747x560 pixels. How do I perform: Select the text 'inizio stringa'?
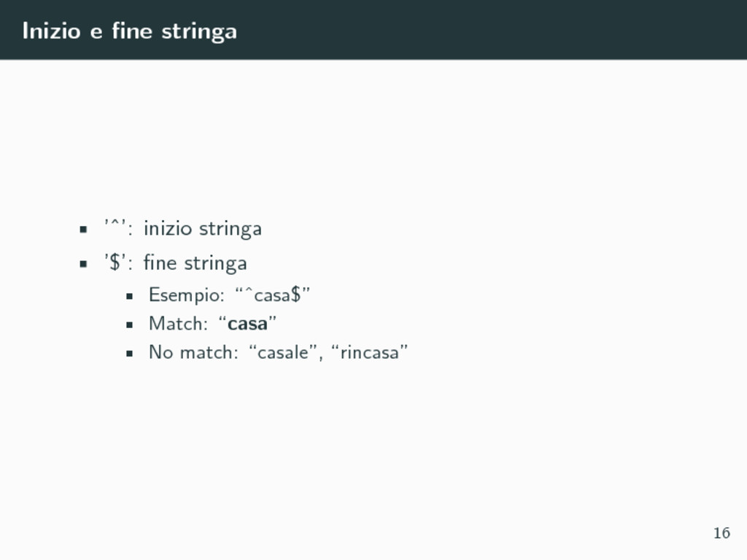pyautogui.click(x=203, y=228)
